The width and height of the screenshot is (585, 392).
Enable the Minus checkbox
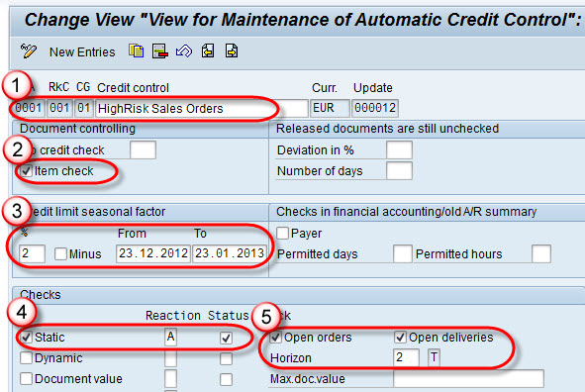(60, 254)
